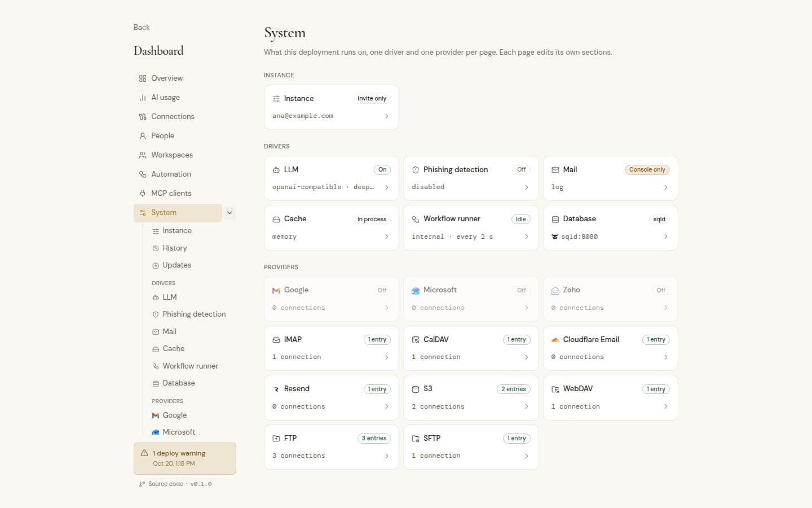Open Database card chevron arrow
The width and height of the screenshot is (812, 508).
click(666, 237)
